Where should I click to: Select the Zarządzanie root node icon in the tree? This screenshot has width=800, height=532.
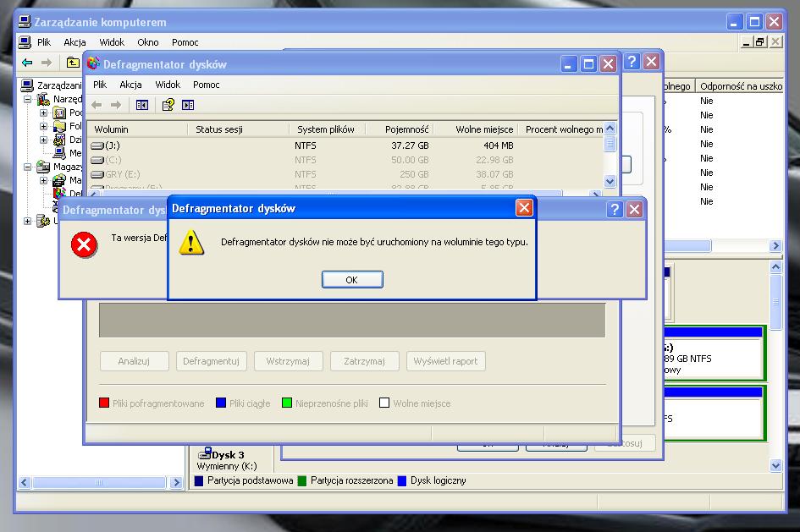point(27,85)
